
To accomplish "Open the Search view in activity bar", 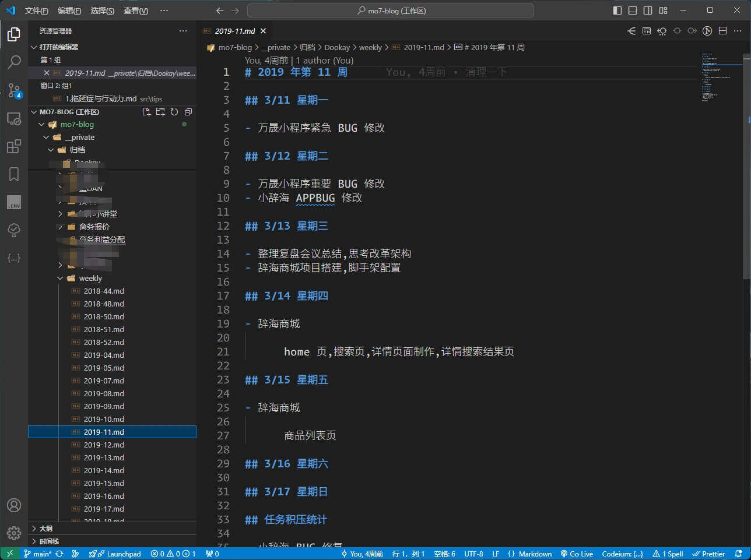I will (14, 62).
